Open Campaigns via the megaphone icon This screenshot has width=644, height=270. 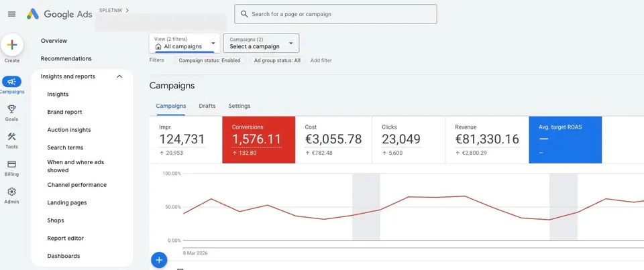coord(12,82)
